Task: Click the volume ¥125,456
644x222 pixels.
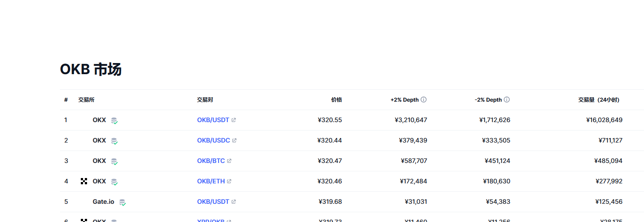Action: pos(609,202)
